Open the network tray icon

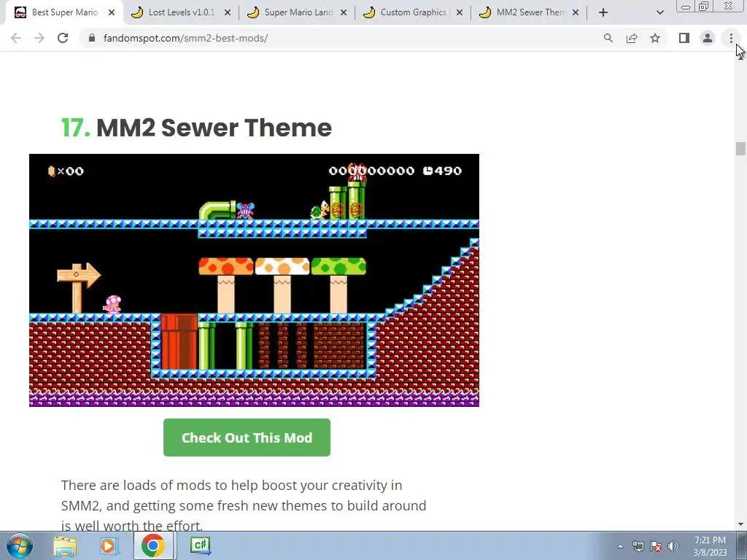pos(638,546)
